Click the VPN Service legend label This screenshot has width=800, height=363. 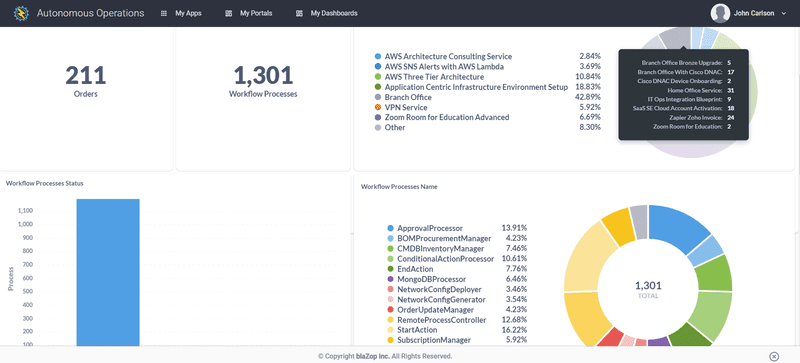(x=406, y=108)
